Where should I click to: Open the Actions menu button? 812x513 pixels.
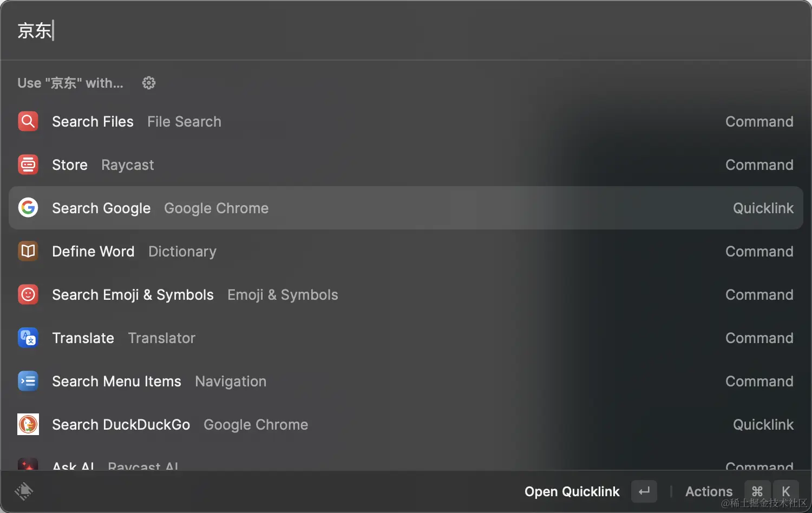[x=709, y=491]
